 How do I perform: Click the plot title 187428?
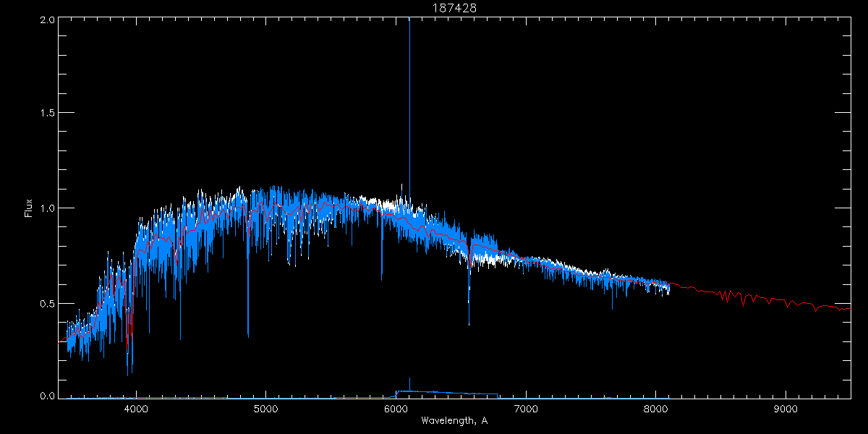(454, 8)
